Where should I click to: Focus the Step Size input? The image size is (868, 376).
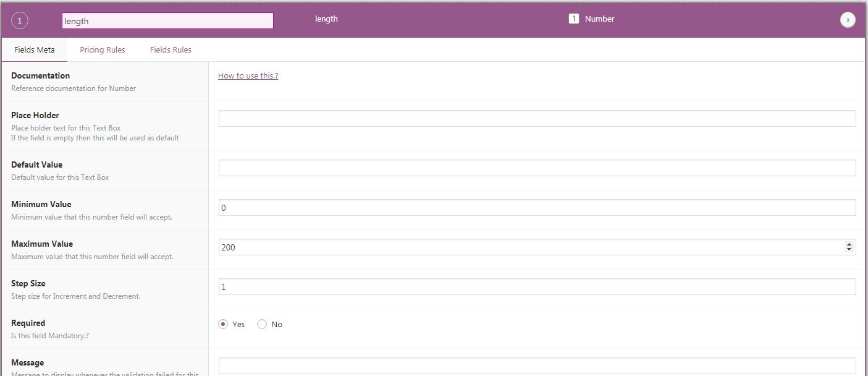pos(537,287)
